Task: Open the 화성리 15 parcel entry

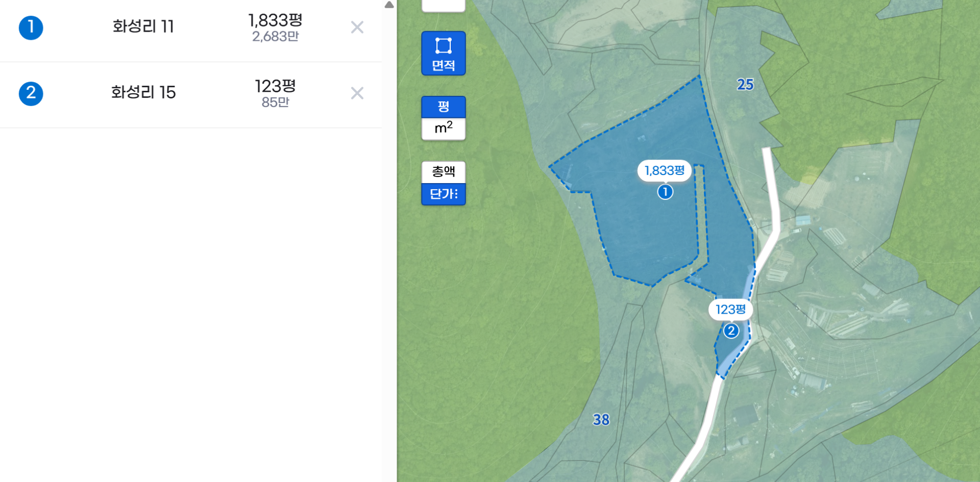Action: pyautogui.click(x=143, y=92)
